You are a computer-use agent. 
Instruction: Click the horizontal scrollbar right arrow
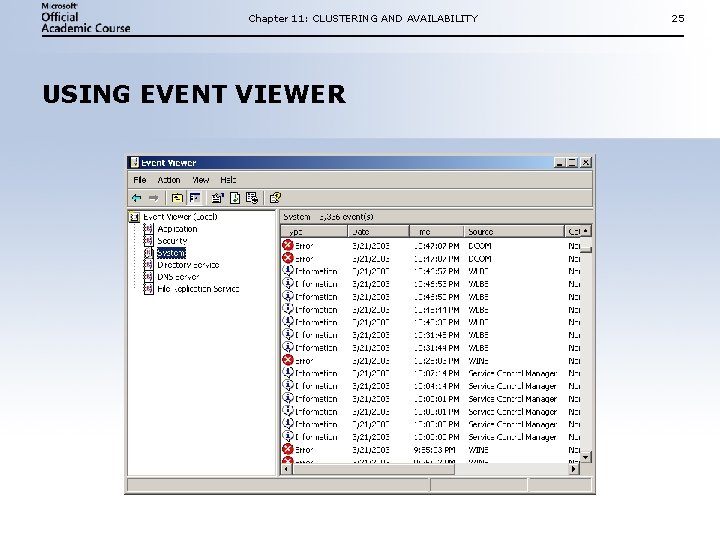574,469
